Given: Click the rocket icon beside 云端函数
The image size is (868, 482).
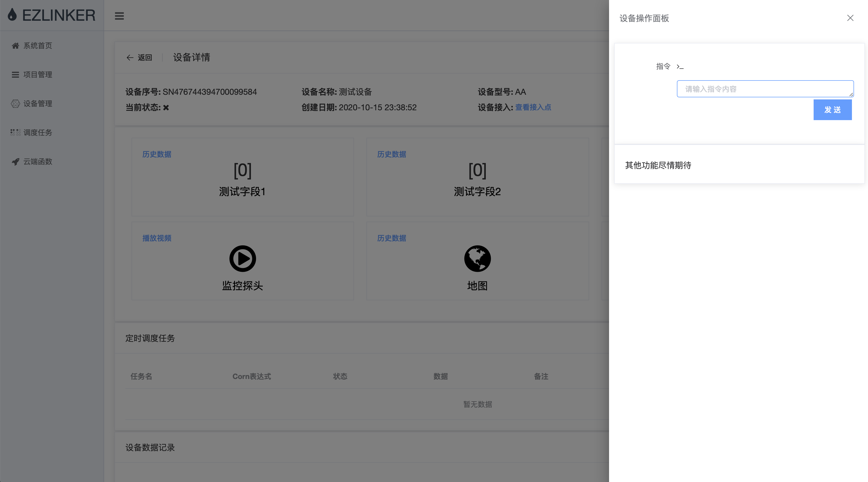Looking at the screenshot, I should [15, 162].
